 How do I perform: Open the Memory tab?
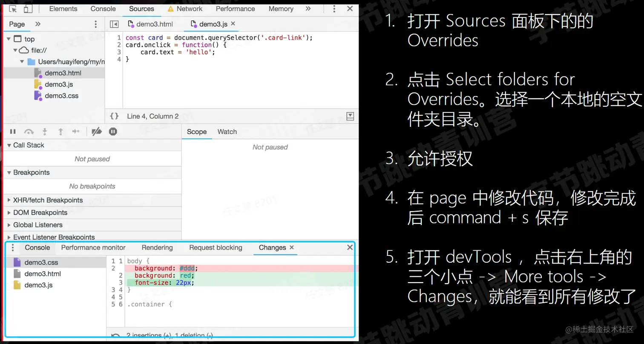coord(281,9)
